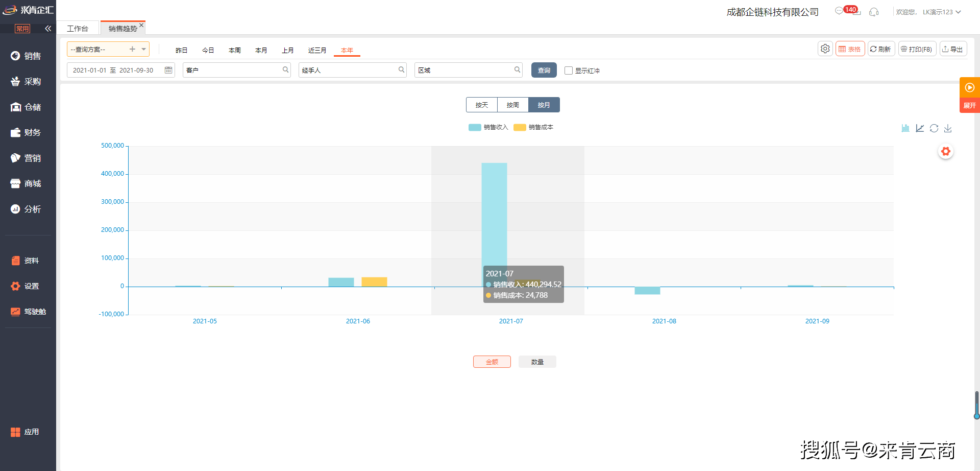This screenshot has height=471, width=980.
Task: Select the 按天 view toggle
Action: click(x=482, y=105)
